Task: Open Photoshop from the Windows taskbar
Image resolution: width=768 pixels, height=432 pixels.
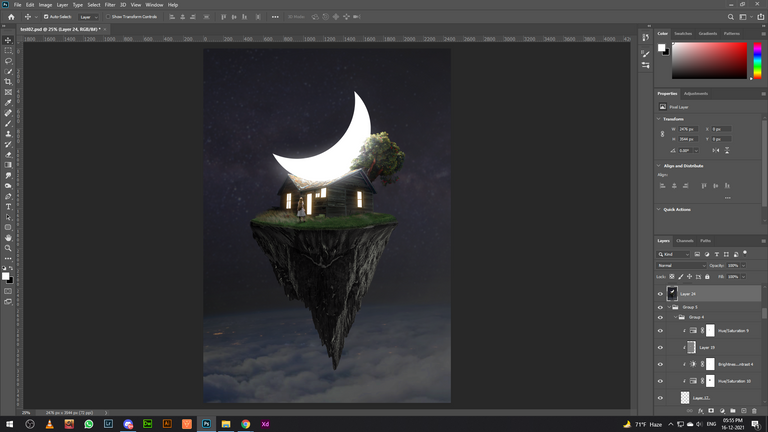Action: click(206, 424)
